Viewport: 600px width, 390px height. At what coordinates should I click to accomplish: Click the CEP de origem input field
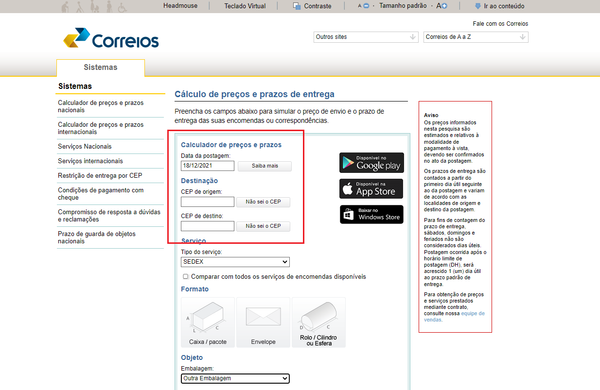208,202
